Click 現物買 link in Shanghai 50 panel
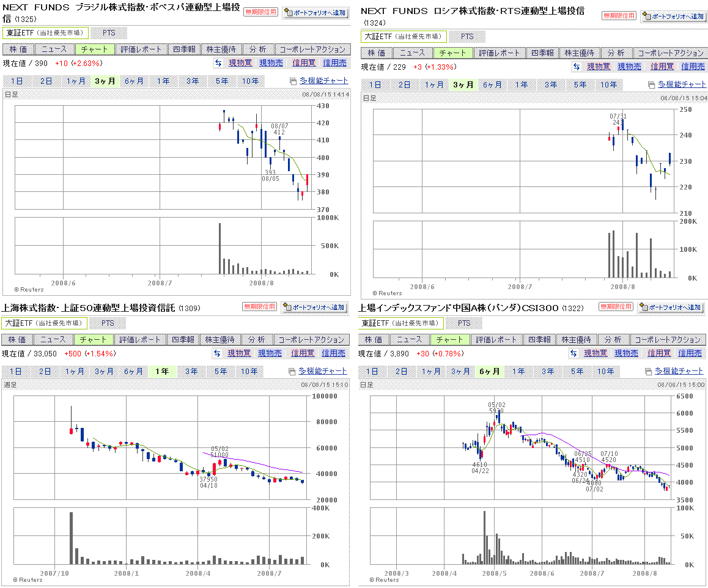This screenshot has height=588, width=708. (x=239, y=353)
